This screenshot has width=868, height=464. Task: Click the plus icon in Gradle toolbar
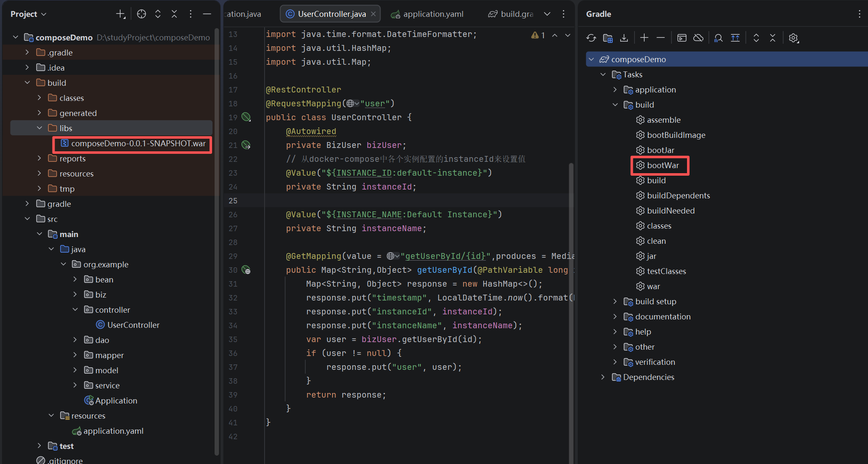[x=644, y=38]
